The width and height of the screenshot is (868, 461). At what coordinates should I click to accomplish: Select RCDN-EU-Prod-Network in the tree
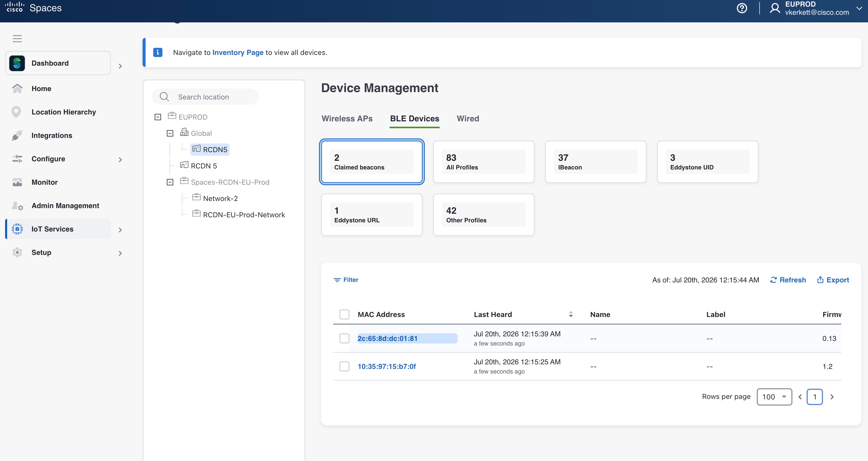point(244,215)
